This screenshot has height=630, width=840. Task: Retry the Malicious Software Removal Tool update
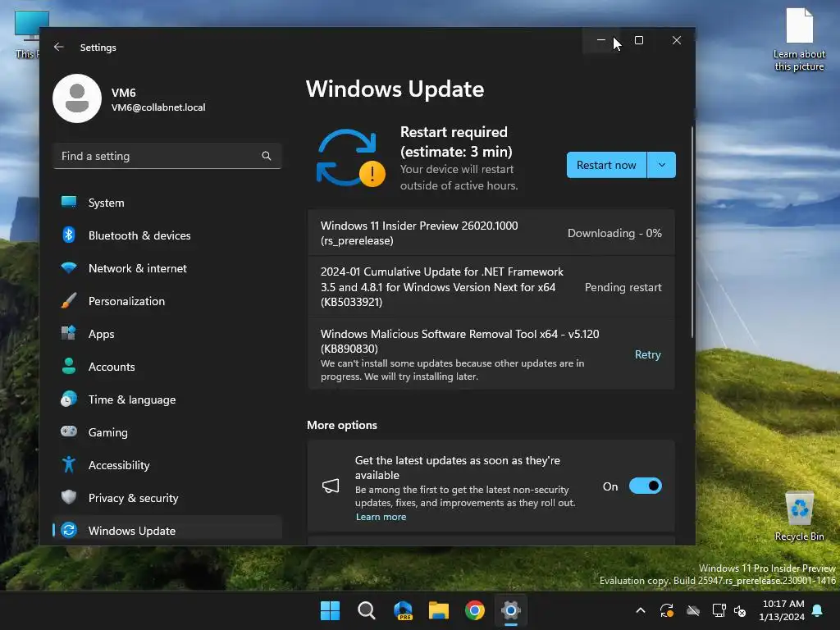coord(648,354)
